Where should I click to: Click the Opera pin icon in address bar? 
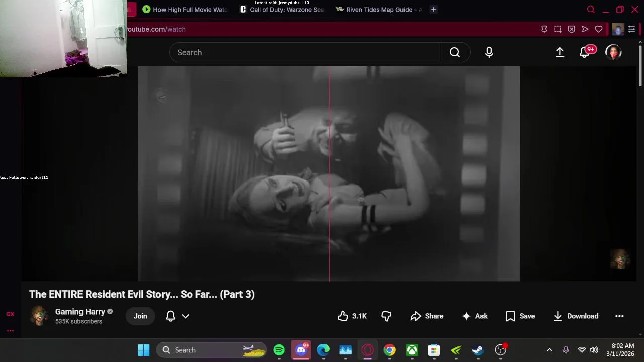(x=544, y=29)
